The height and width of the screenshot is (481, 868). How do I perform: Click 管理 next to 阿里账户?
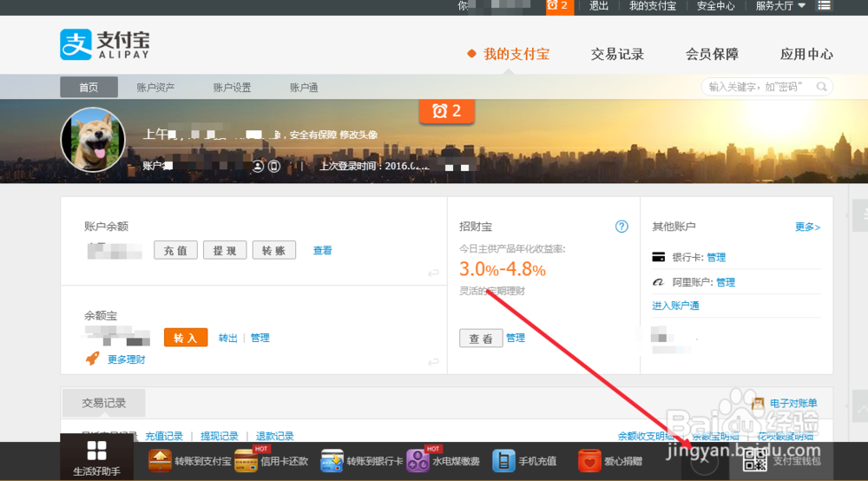click(x=726, y=282)
